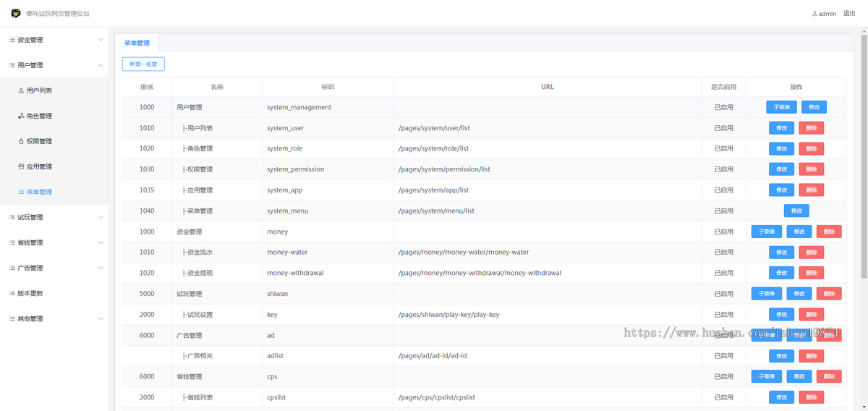Click 删除 in the money-water row
The image size is (868, 411).
(x=811, y=253)
